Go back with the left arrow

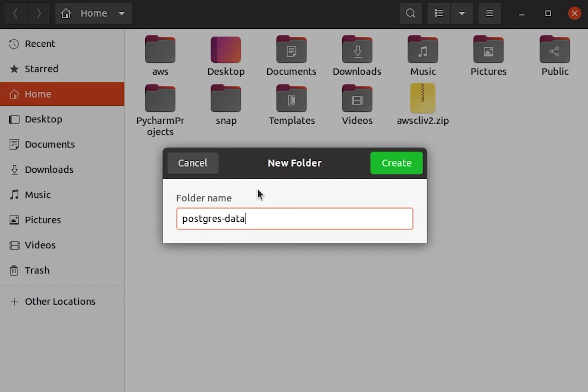(x=15, y=13)
